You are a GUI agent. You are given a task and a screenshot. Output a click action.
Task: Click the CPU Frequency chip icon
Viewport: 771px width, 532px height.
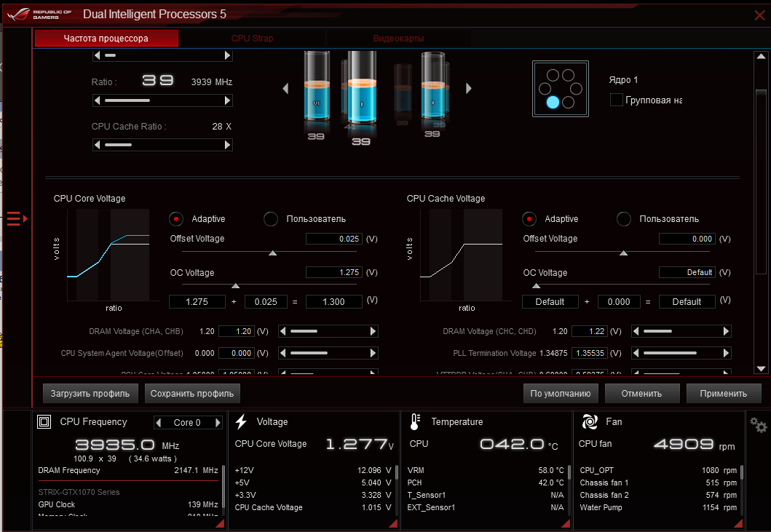pyautogui.click(x=44, y=422)
